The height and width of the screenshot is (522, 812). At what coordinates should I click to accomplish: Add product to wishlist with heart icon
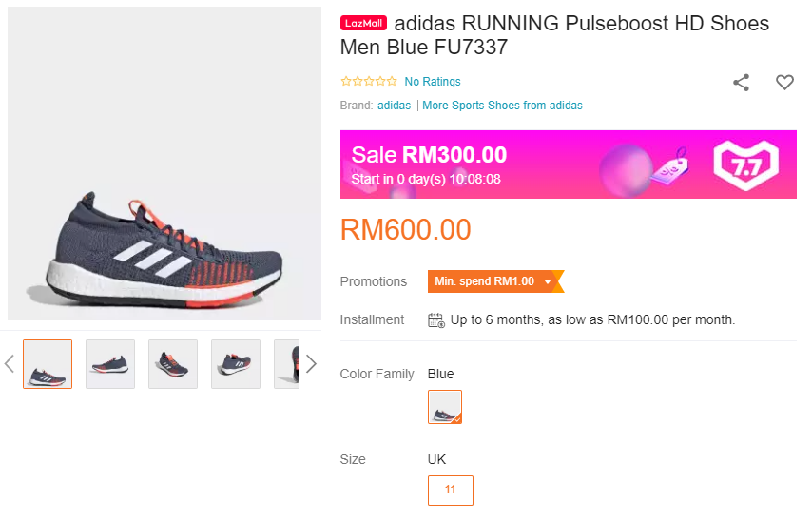(784, 83)
